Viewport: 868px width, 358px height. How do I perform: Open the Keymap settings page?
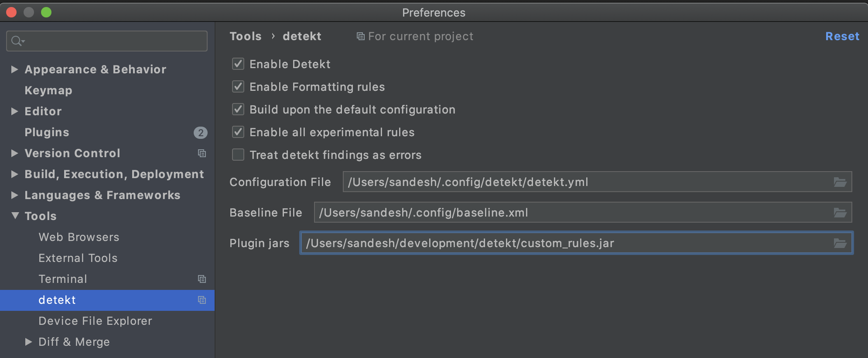tap(48, 90)
